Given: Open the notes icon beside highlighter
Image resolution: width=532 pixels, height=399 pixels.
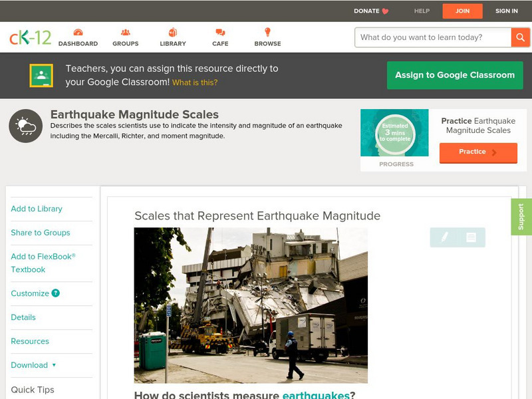Looking at the screenshot, I should coord(471,237).
